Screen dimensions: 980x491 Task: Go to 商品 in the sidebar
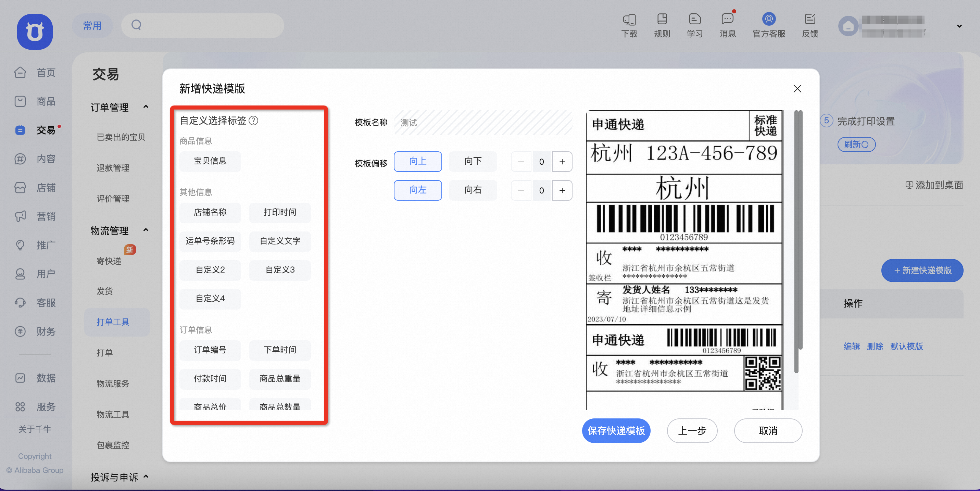[x=35, y=101]
